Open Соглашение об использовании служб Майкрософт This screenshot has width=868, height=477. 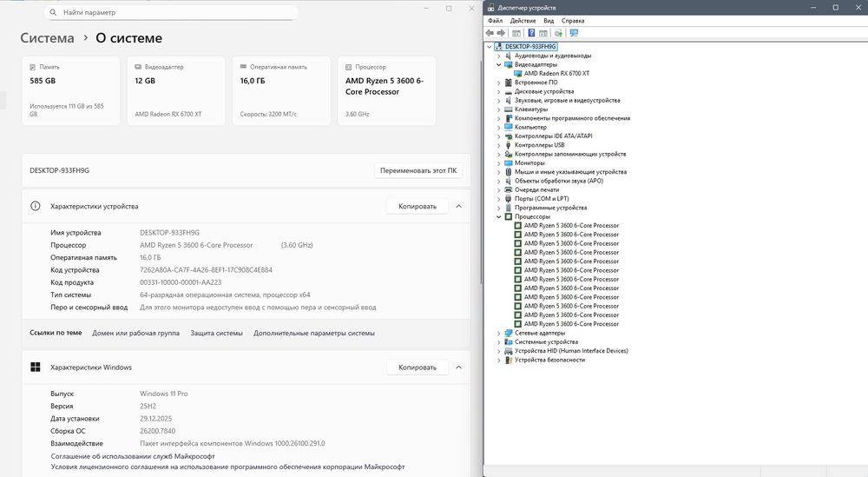point(133,456)
